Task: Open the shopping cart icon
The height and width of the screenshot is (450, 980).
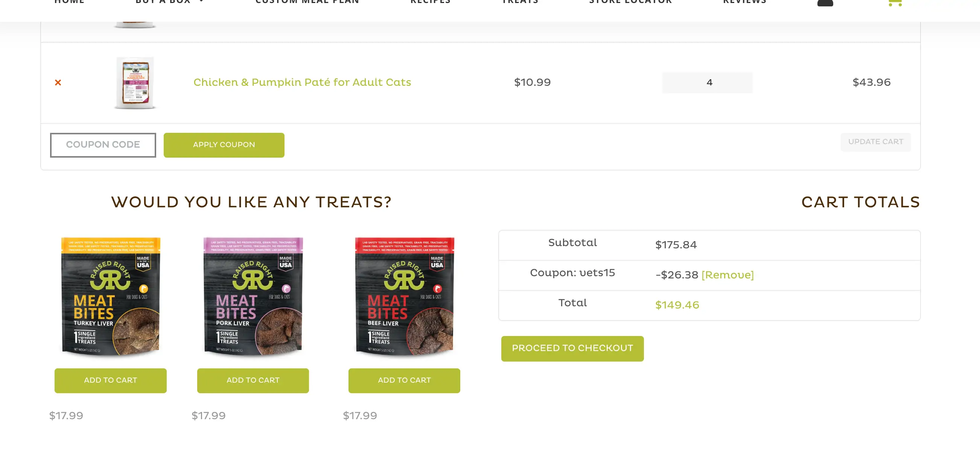Action: [895, 3]
